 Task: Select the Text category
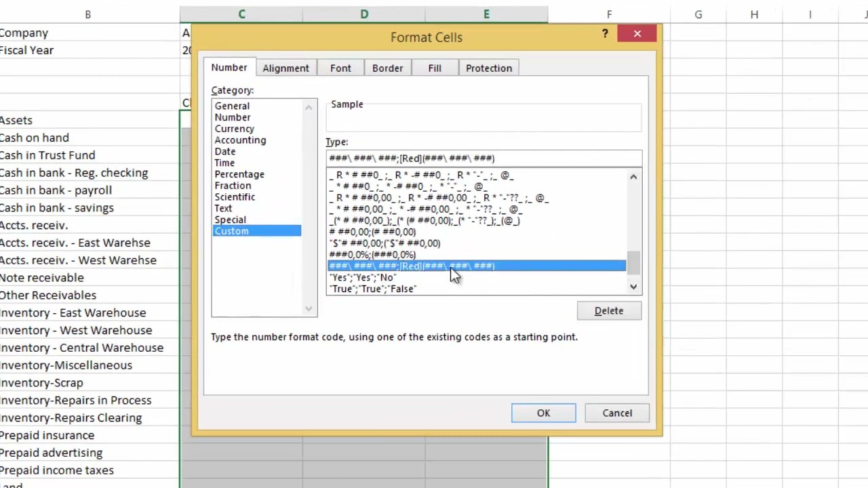[x=257, y=209]
